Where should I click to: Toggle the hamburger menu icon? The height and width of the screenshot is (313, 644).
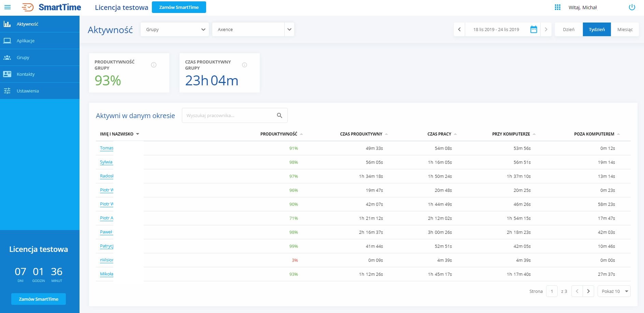point(7,7)
